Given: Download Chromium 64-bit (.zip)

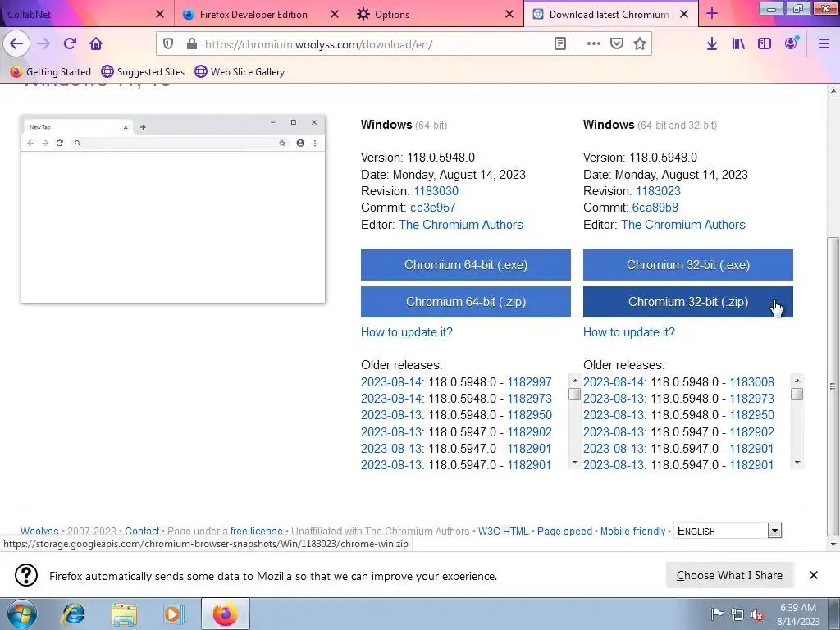Looking at the screenshot, I should (x=466, y=302).
